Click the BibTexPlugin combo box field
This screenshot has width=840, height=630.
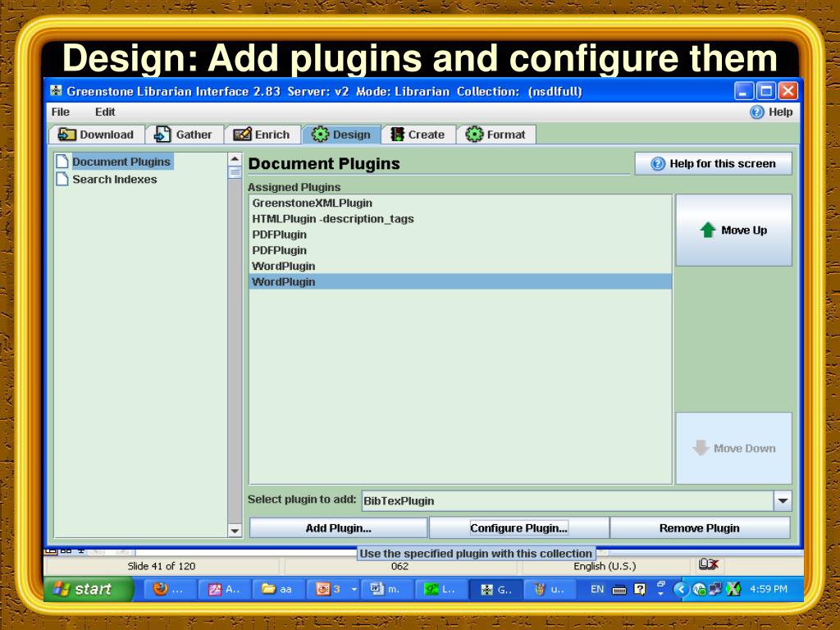pos(568,501)
